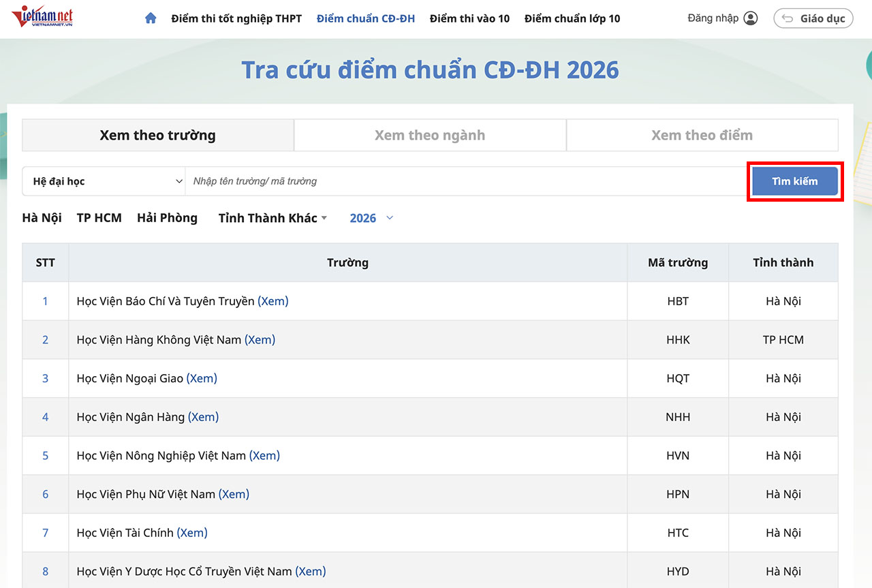Click the HYD school code cell
The image size is (872, 588).
[x=678, y=572]
